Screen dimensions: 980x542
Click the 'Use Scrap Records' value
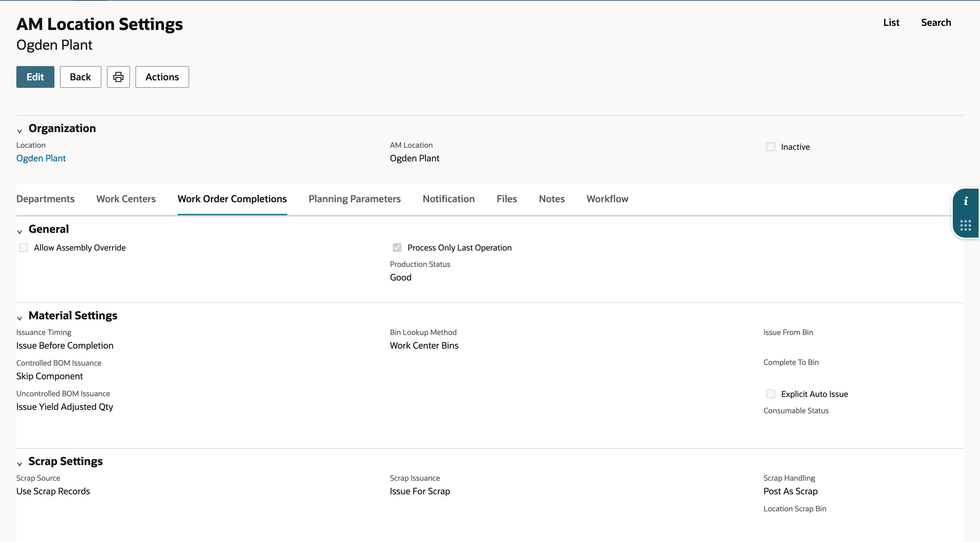tap(53, 491)
